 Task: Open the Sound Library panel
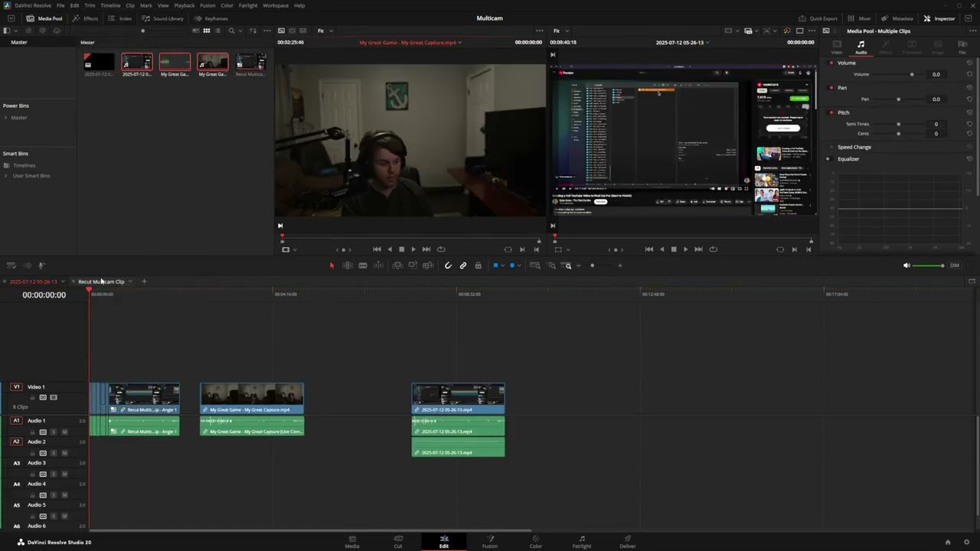click(x=162, y=18)
